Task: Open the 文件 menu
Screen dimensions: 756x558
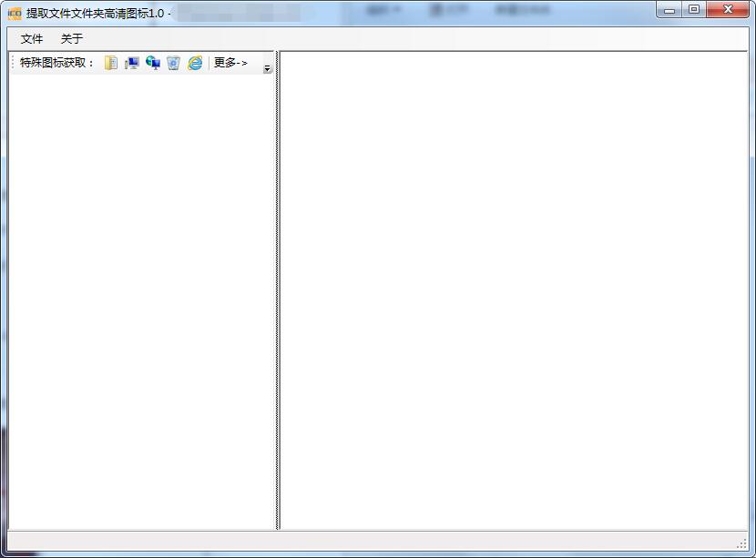Action: click(x=32, y=38)
